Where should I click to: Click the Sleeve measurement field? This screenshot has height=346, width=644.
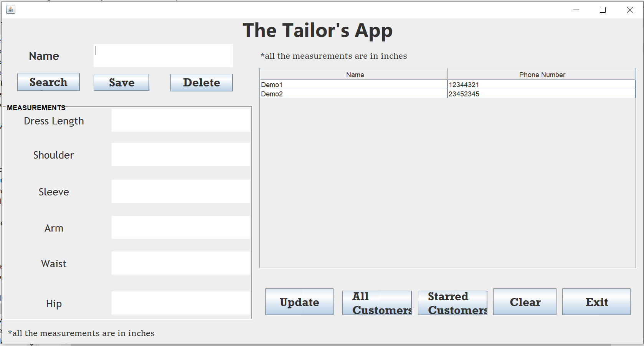coord(180,191)
